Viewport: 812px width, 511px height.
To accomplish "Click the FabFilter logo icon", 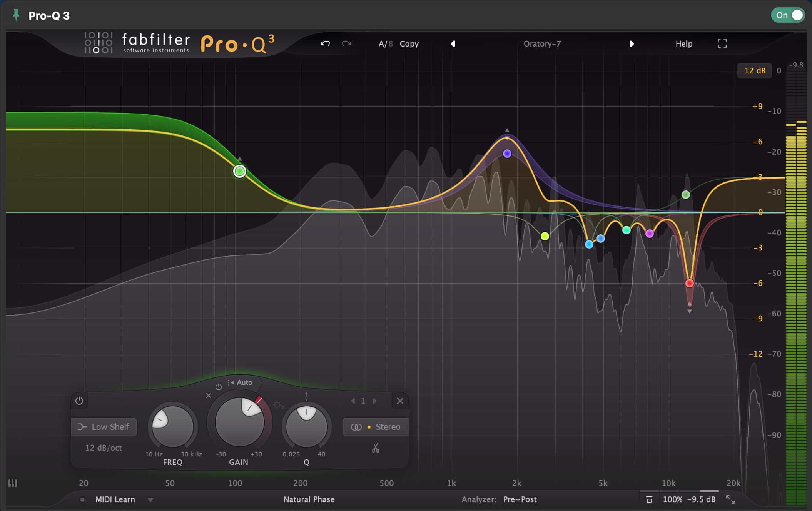I will tap(99, 42).
